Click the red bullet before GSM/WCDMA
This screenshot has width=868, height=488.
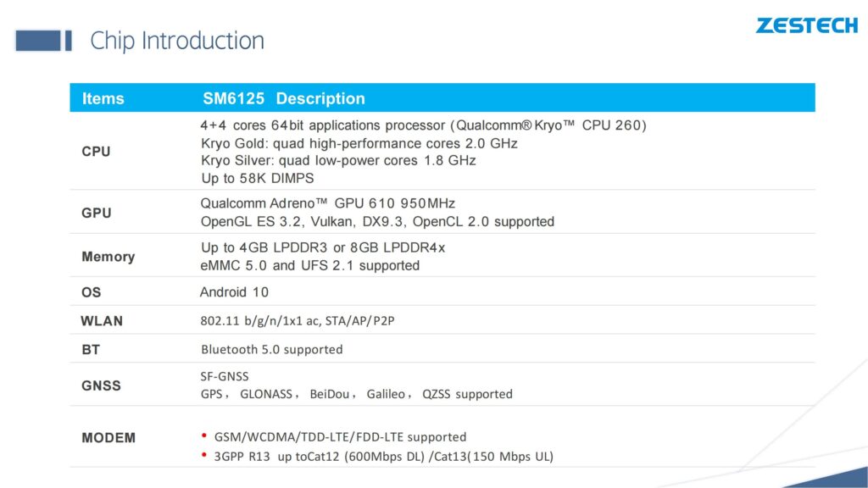point(204,436)
